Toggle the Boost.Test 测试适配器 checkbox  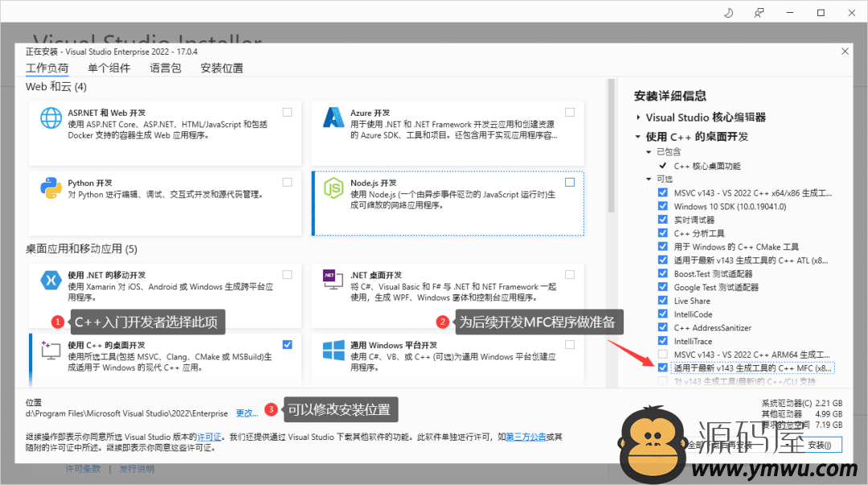click(x=662, y=273)
